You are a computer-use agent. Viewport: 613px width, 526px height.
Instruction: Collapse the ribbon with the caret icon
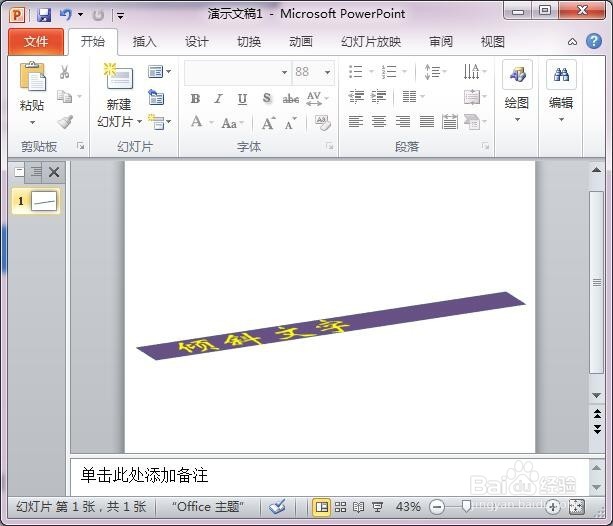[572, 42]
